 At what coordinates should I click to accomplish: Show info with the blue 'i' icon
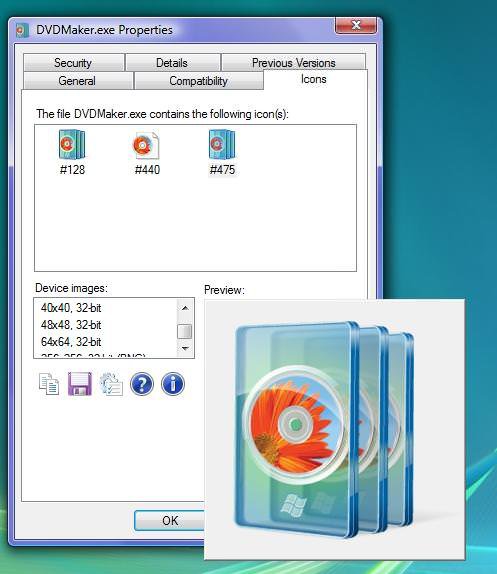pyautogui.click(x=173, y=384)
